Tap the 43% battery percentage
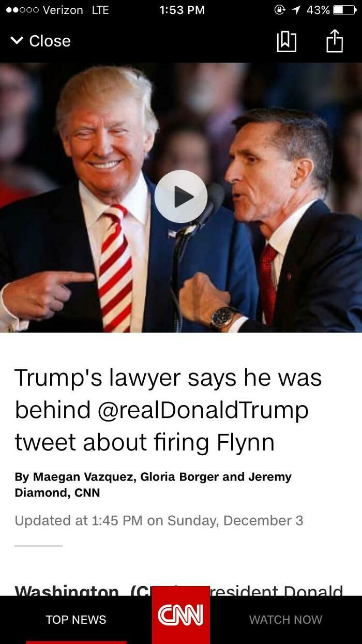 pyautogui.click(x=318, y=10)
